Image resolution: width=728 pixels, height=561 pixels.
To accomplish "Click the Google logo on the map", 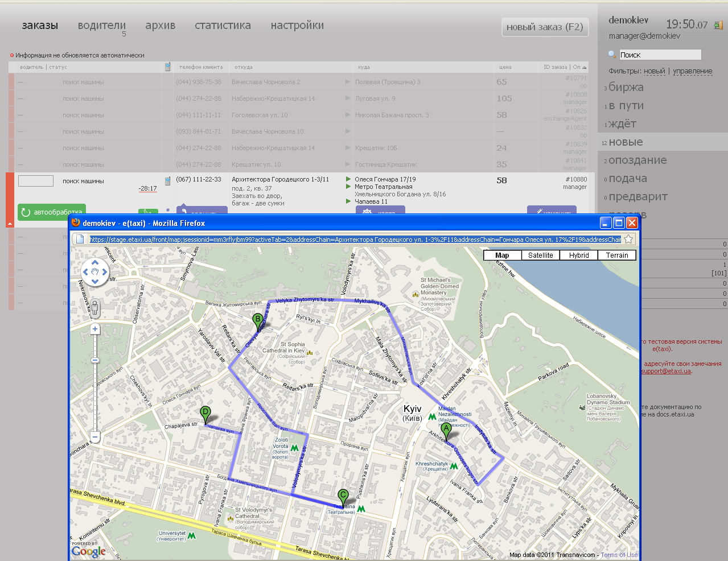I will [x=89, y=551].
